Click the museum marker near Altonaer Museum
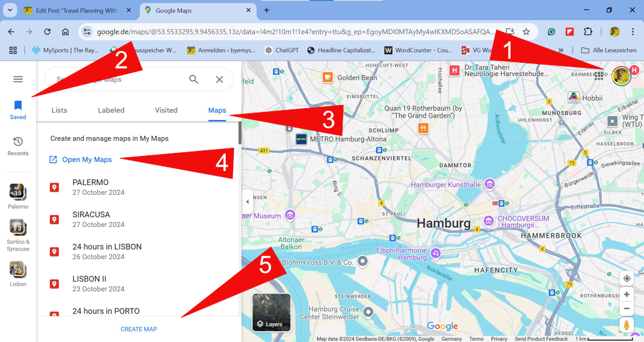Viewport: 644px width, 342px height. click(290, 214)
